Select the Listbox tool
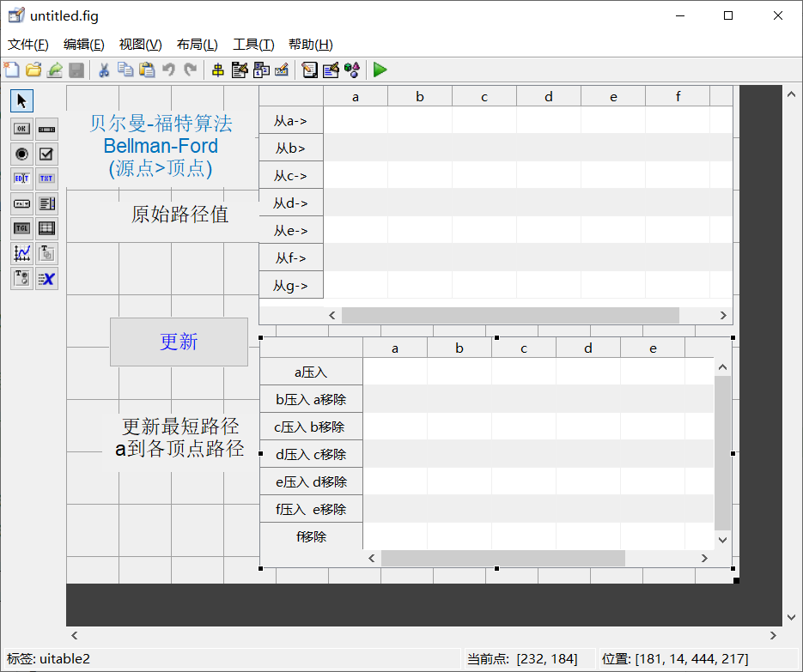 click(46, 203)
